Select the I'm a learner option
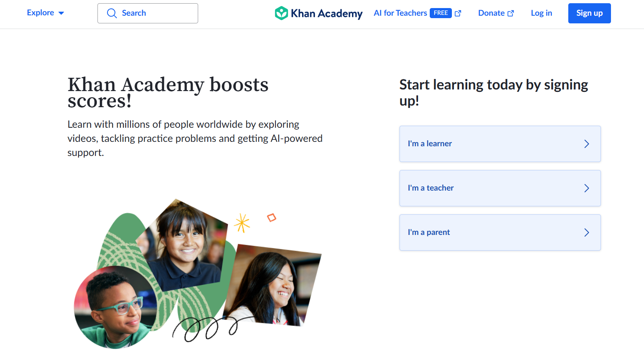The image size is (644, 355). 500,144
